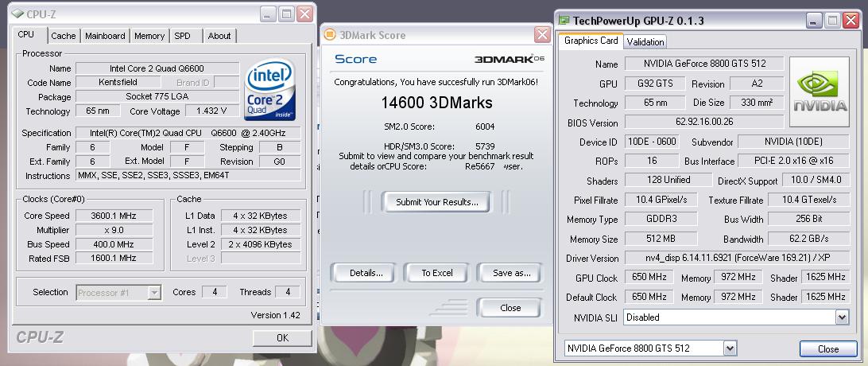Viewport: 868px width, 366px height.
Task: Click the CPU-Z title bar icon
Action: pyautogui.click(x=17, y=14)
